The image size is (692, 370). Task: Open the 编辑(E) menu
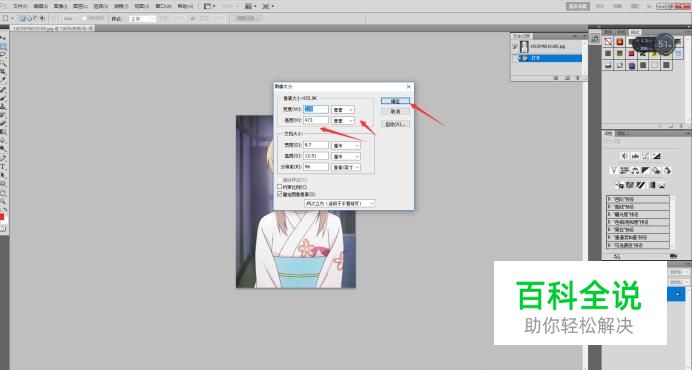point(41,6)
